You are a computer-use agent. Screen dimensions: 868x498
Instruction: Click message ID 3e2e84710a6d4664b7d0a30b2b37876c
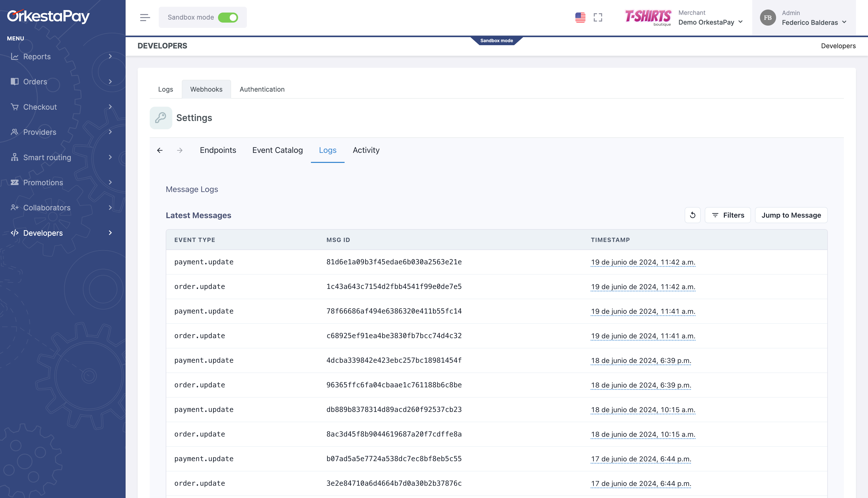pos(394,484)
